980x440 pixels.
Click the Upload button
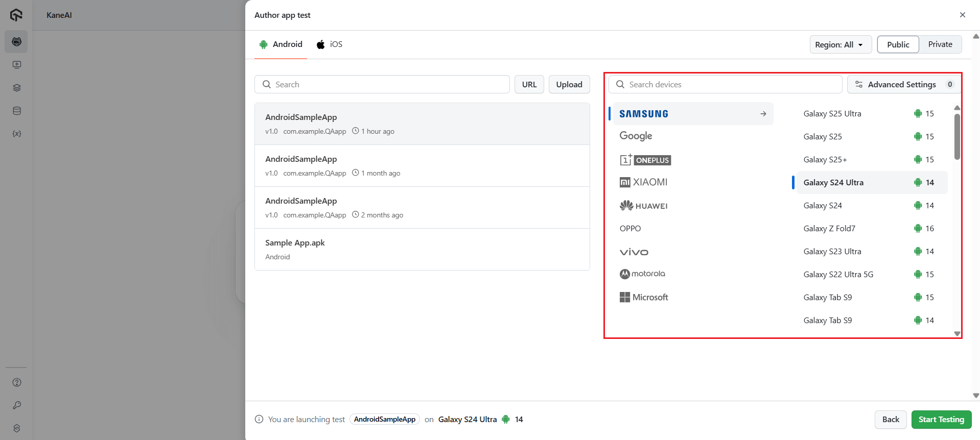click(569, 84)
